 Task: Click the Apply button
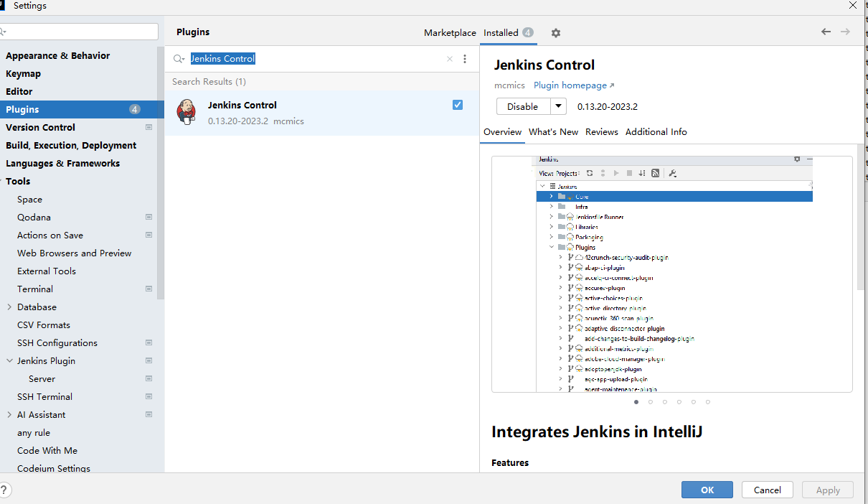828,490
